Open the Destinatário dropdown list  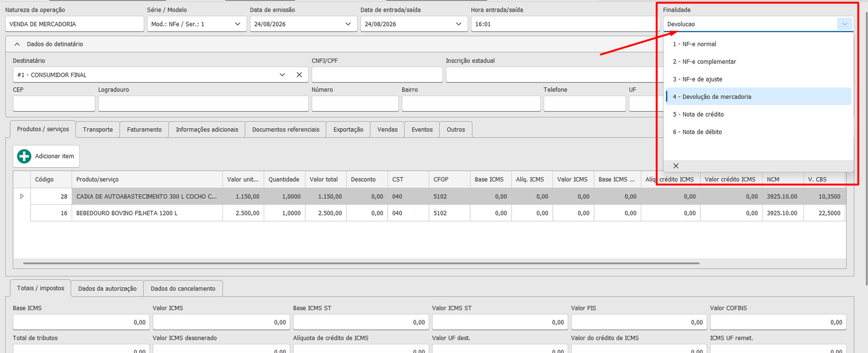(282, 75)
